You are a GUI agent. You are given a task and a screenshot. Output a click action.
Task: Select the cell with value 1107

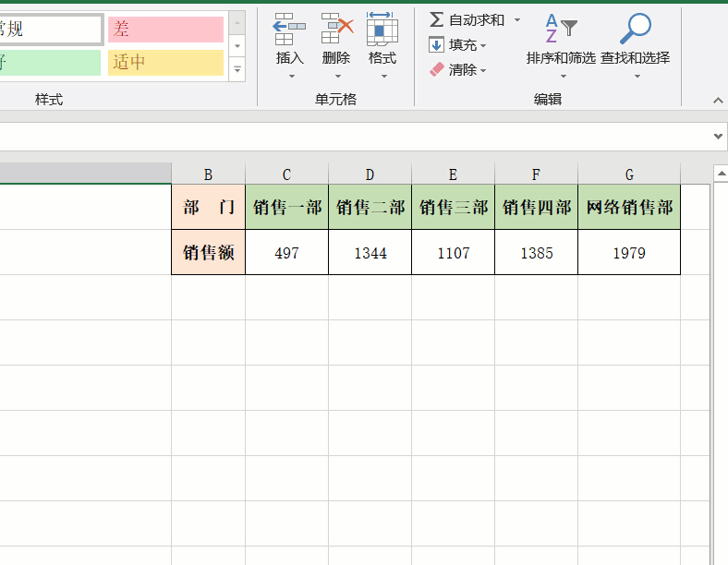click(x=453, y=252)
